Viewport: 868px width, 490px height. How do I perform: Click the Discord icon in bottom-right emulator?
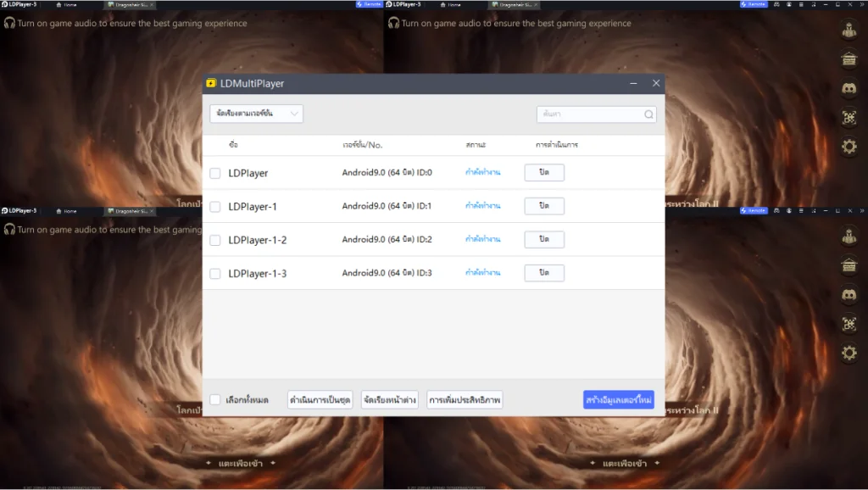pos(849,294)
